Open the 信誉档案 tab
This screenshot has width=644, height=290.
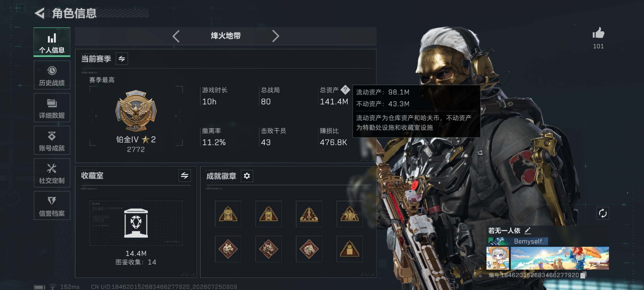52,206
